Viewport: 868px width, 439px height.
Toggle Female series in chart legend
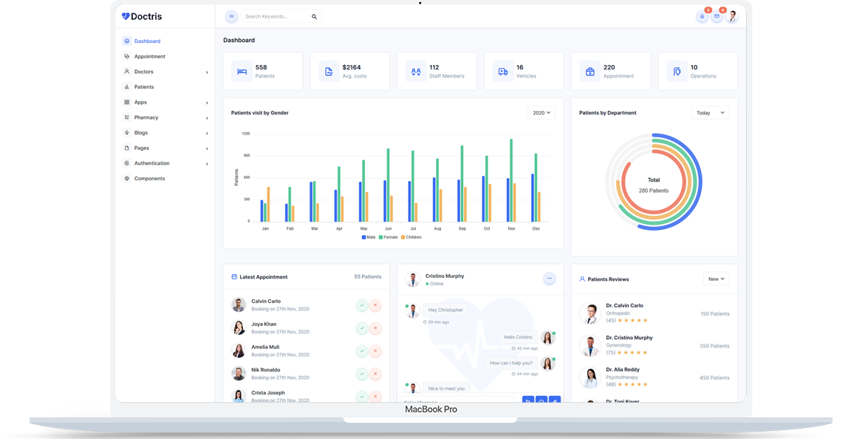pos(388,237)
